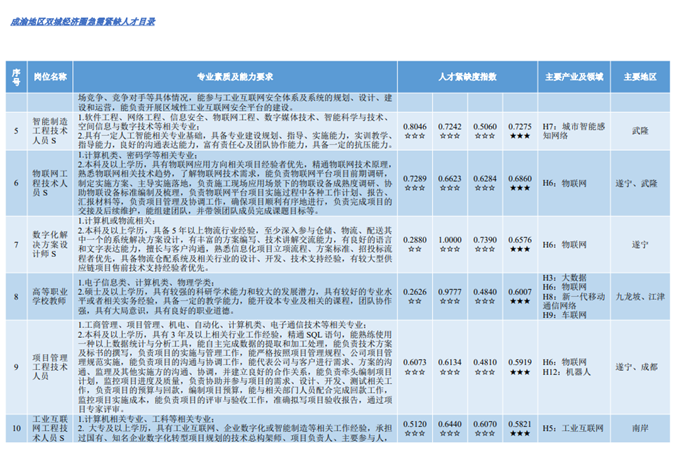The image size is (680, 455).
Task: Click index value 0.7390
Action: (485, 239)
